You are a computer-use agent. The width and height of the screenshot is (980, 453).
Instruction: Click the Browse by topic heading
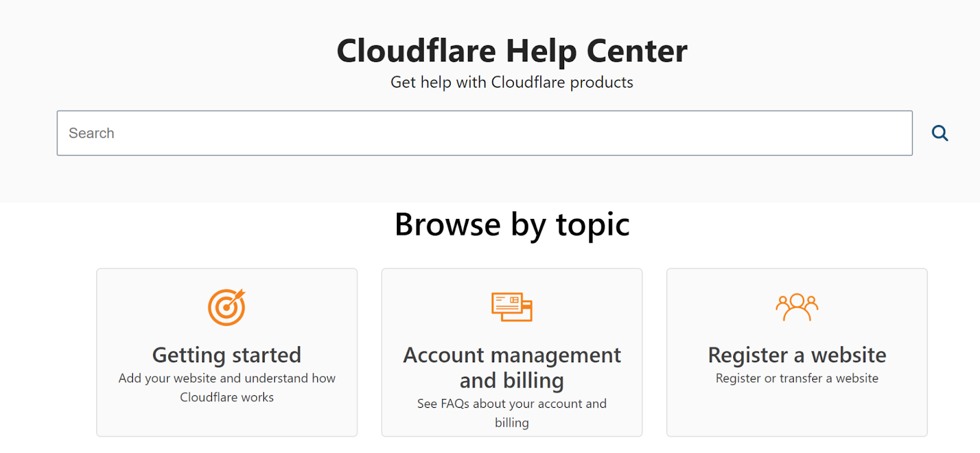pyautogui.click(x=512, y=224)
